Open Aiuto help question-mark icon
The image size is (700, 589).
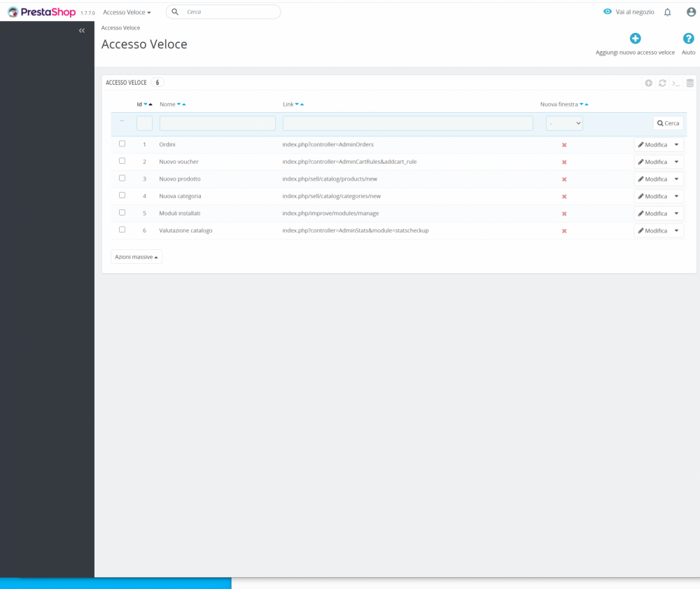coord(688,39)
